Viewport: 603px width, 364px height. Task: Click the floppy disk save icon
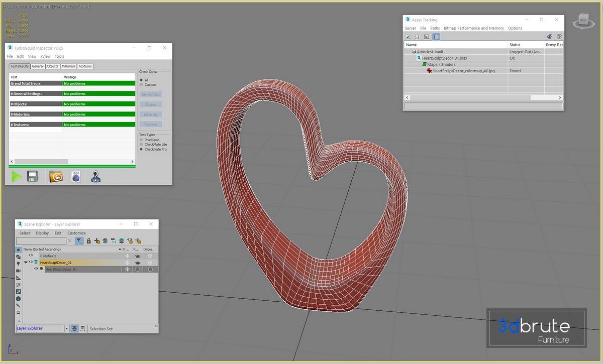[x=33, y=176]
